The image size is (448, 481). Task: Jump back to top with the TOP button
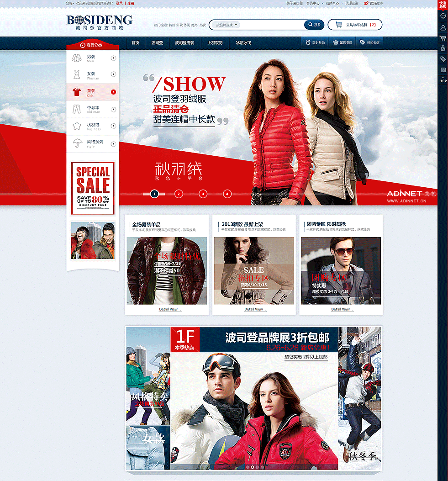[443, 80]
